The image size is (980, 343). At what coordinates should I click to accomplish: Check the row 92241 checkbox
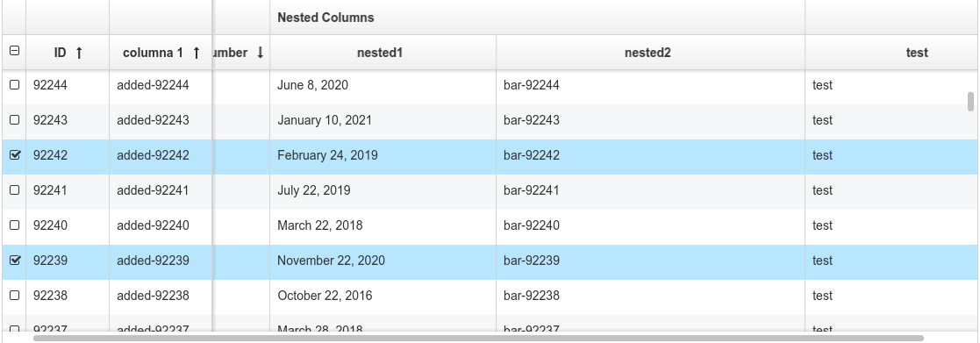[14, 190]
